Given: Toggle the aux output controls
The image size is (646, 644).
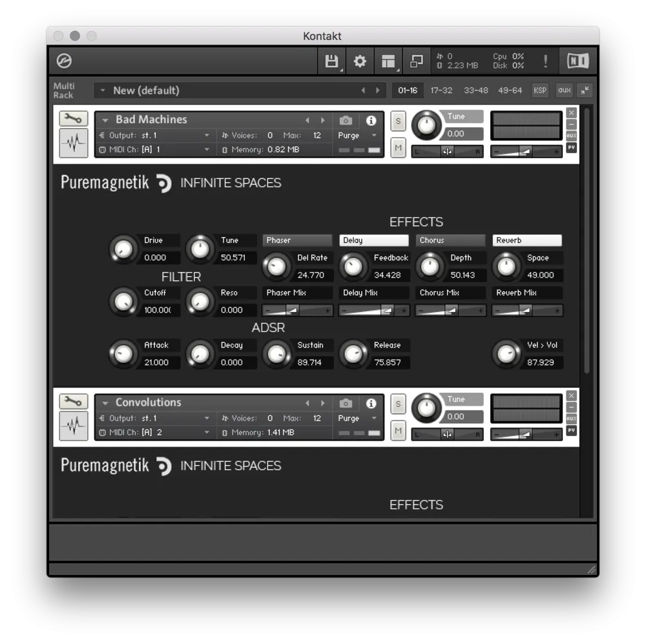Looking at the screenshot, I should click(564, 90).
